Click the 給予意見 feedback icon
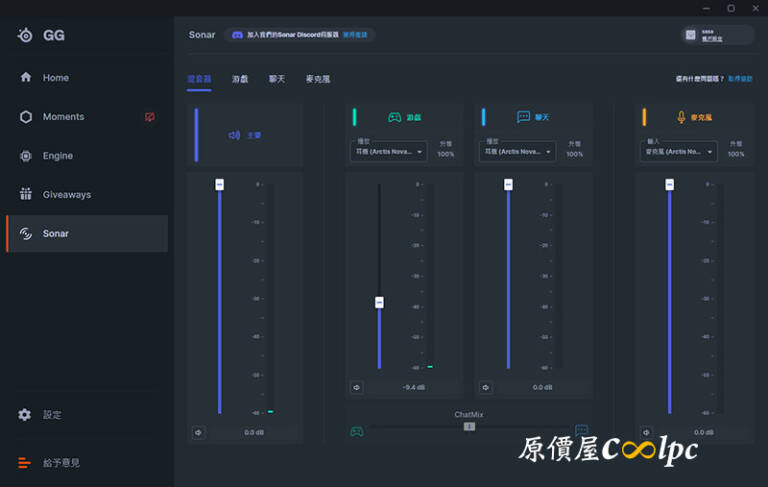 point(26,463)
